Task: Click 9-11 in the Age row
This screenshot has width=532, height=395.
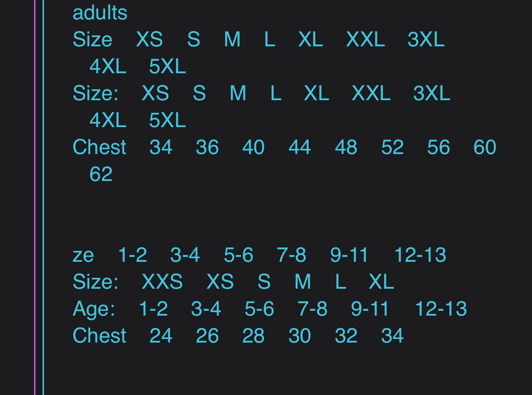Action: click(370, 309)
